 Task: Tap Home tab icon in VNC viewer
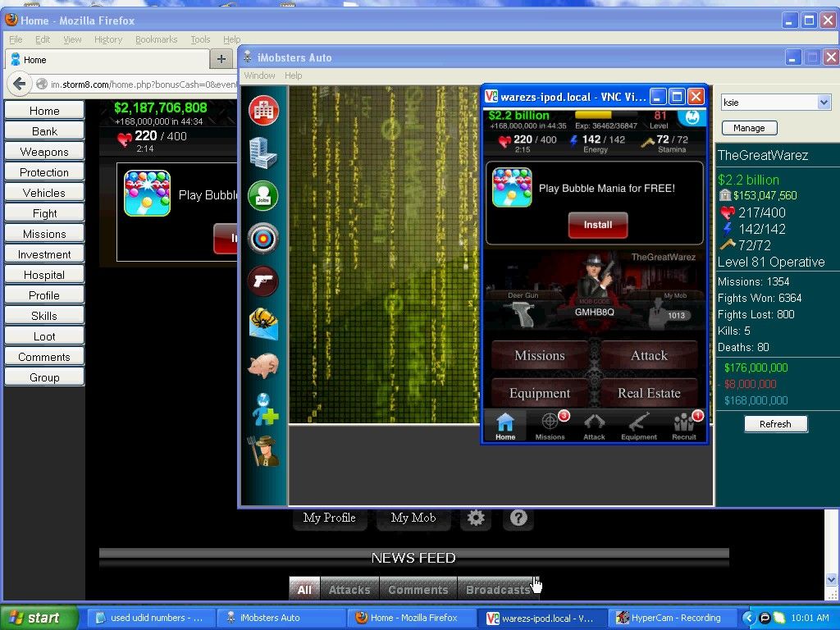click(505, 427)
